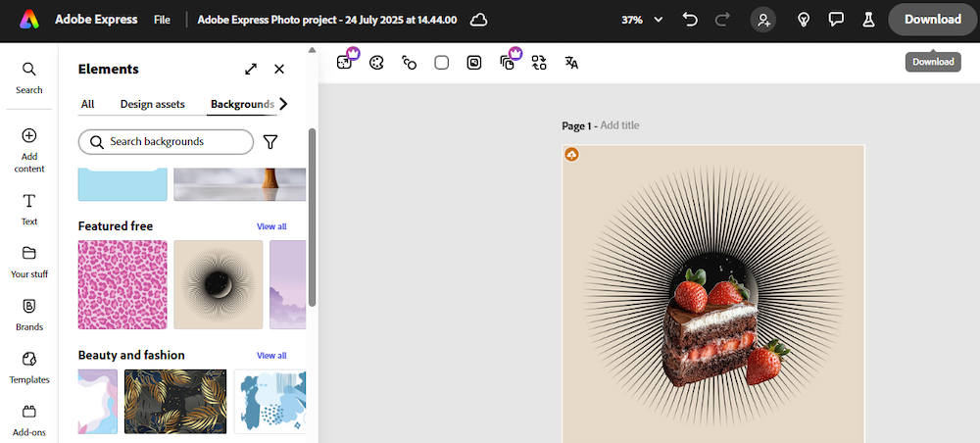
Task: Select the blue abstract brushstroke background
Action: (270, 401)
